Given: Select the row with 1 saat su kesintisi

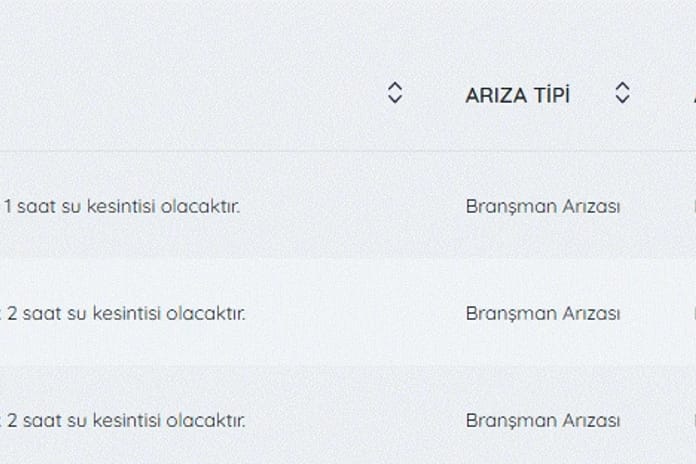Looking at the screenshot, I should click(348, 206).
